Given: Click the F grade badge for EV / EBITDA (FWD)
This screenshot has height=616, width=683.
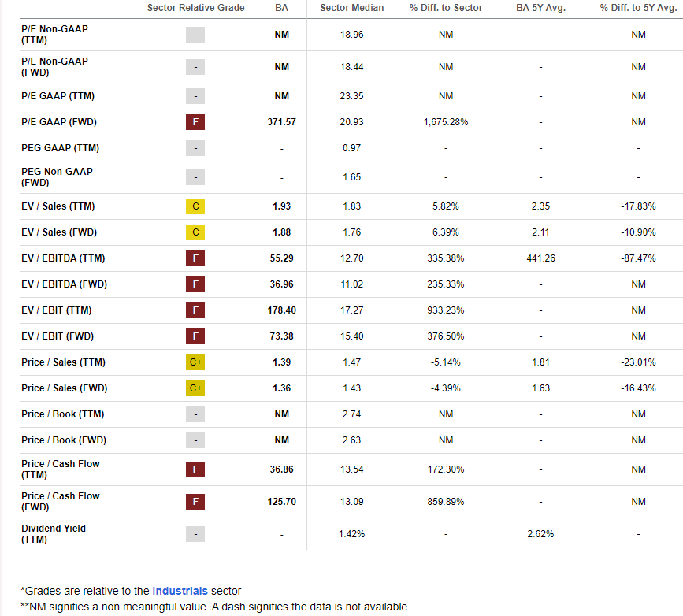Looking at the screenshot, I should pyautogui.click(x=195, y=284).
